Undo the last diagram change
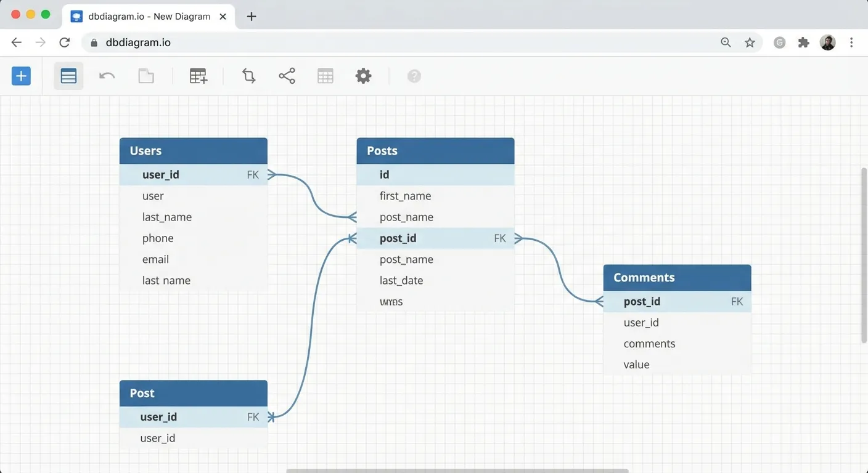This screenshot has height=473, width=868. pos(107,76)
